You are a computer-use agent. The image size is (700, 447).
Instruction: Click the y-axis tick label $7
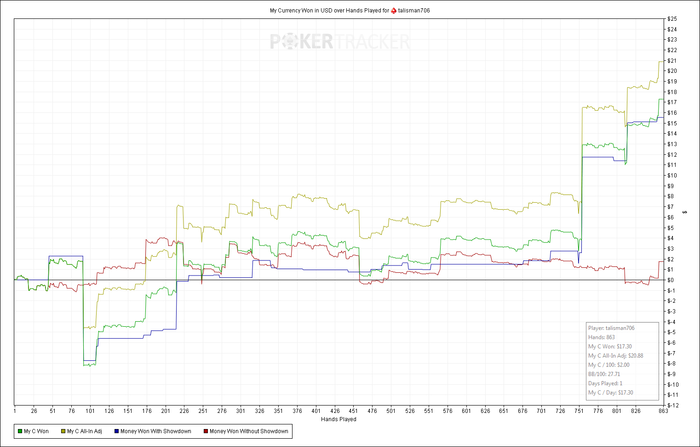click(x=671, y=207)
